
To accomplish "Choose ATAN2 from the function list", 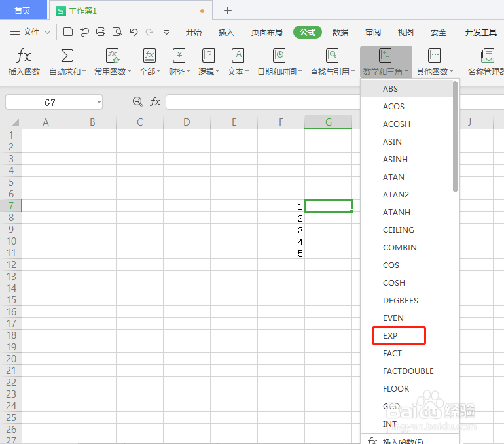I will tap(407, 195).
